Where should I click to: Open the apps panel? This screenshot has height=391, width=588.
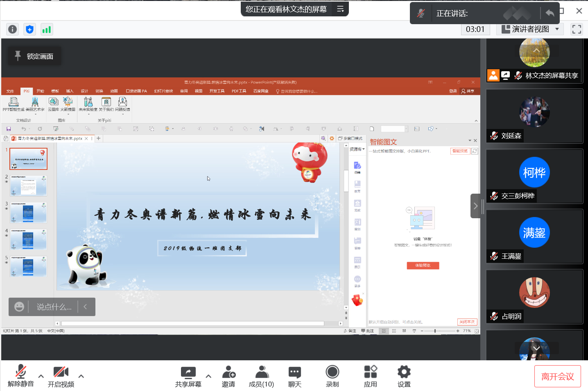coord(370,376)
